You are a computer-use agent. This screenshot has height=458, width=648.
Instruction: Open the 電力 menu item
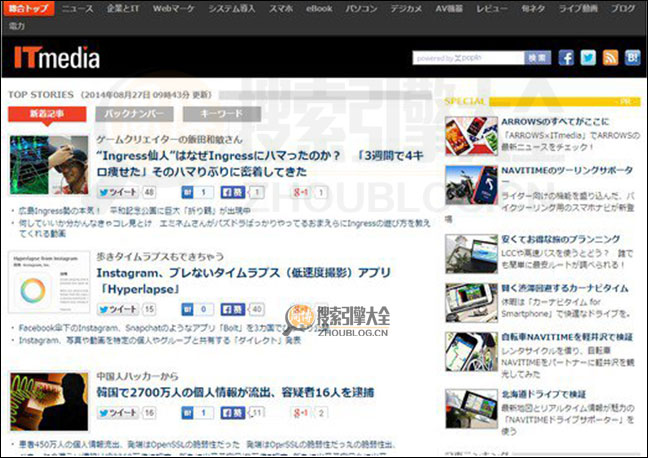coord(17,26)
